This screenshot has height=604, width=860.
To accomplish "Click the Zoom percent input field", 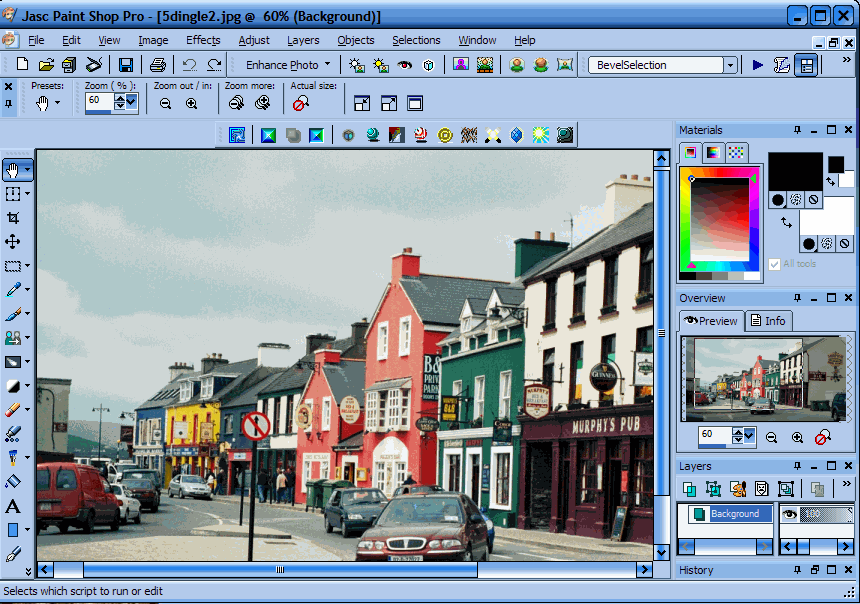I will 98,101.
